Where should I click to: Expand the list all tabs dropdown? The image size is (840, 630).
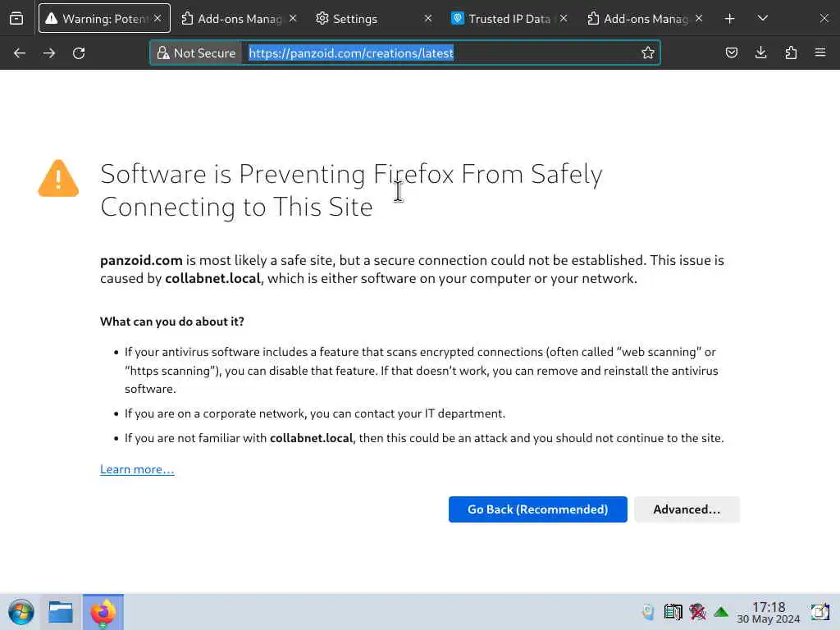[763, 19]
